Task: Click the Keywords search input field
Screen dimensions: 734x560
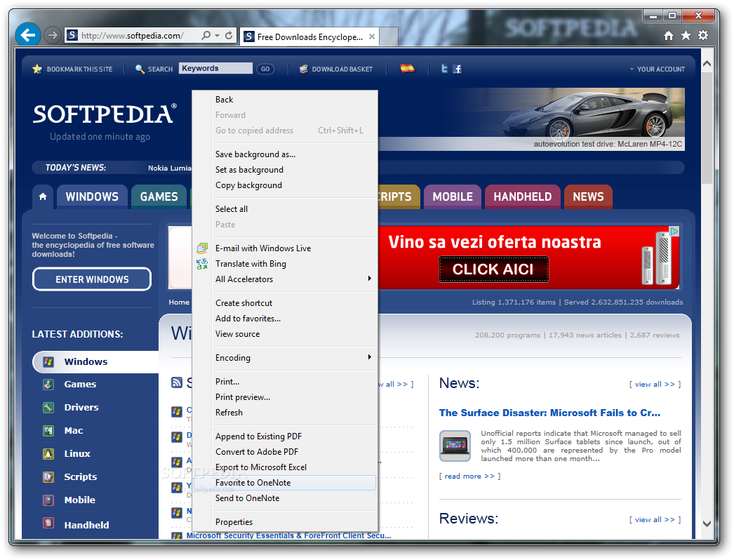Action: (x=216, y=68)
